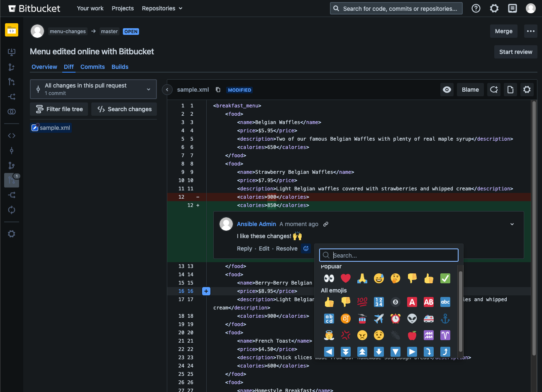Collapse the file tree sidebar arrow
The width and height of the screenshot is (542, 392).
click(x=167, y=90)
